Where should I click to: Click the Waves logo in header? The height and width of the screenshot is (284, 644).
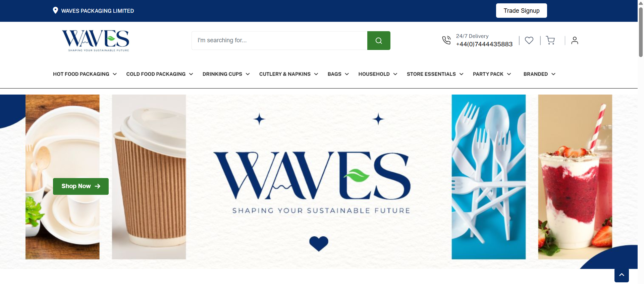coord(96,41)
